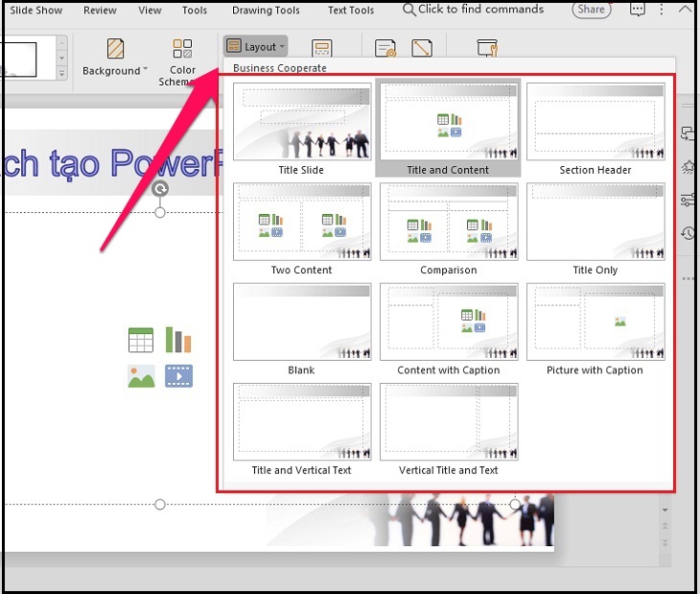Screen dimensions: 700x594
Task: Switch to the Review tab
Action: pyautogui.click(x=100, y=11)
